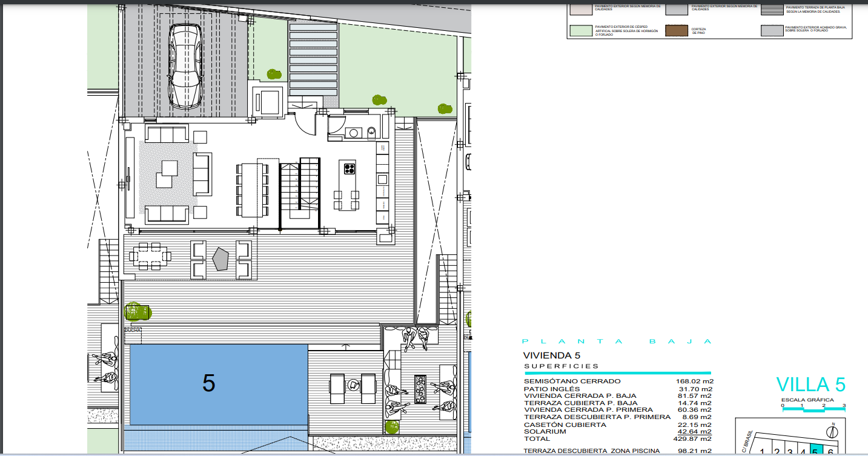
Task: Click the VILLA 5 title text
Action: tap(810, 385)
